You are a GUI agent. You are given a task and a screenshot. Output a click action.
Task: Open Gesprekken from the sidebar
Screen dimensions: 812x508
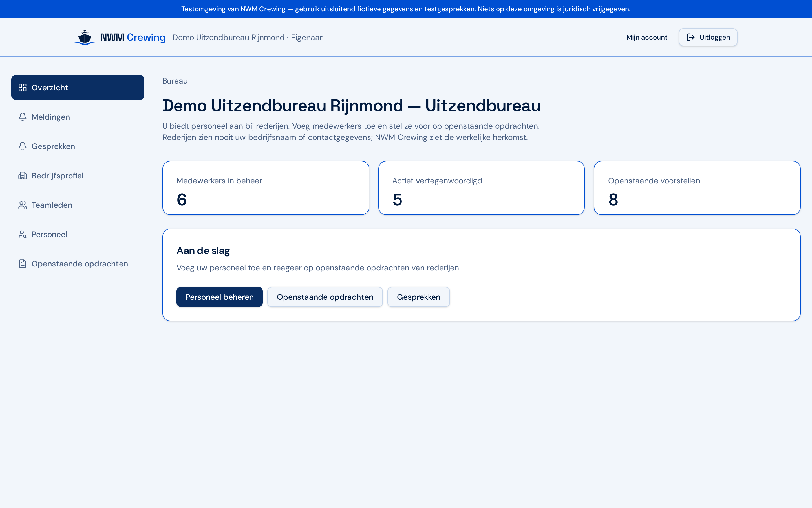point(78,146)
